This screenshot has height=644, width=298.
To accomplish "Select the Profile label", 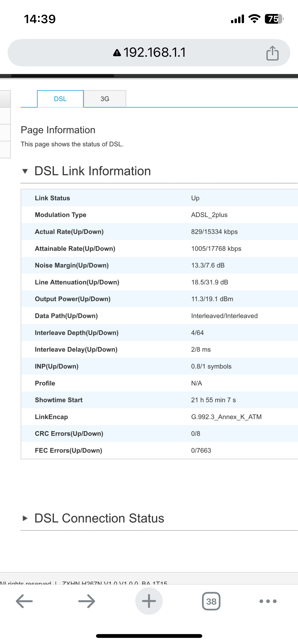I will 45,383.
